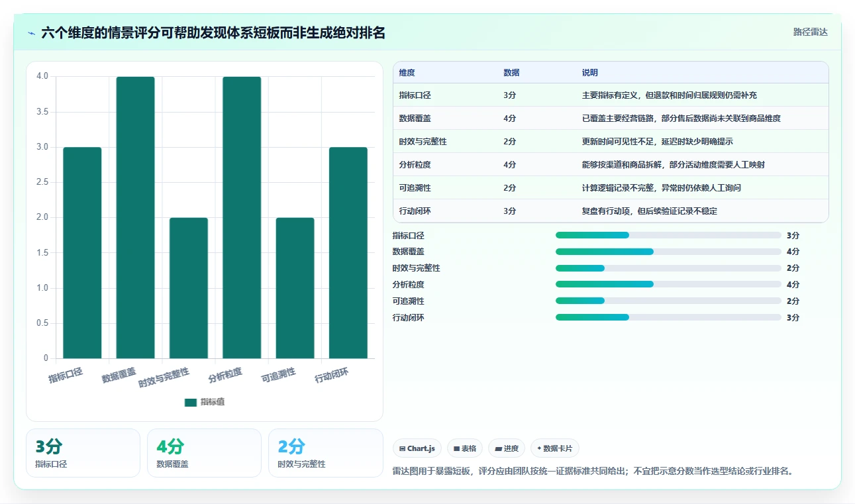Select the 时效与完整性 table row name
Screen dimensions: 855x504
coord(423,142)
